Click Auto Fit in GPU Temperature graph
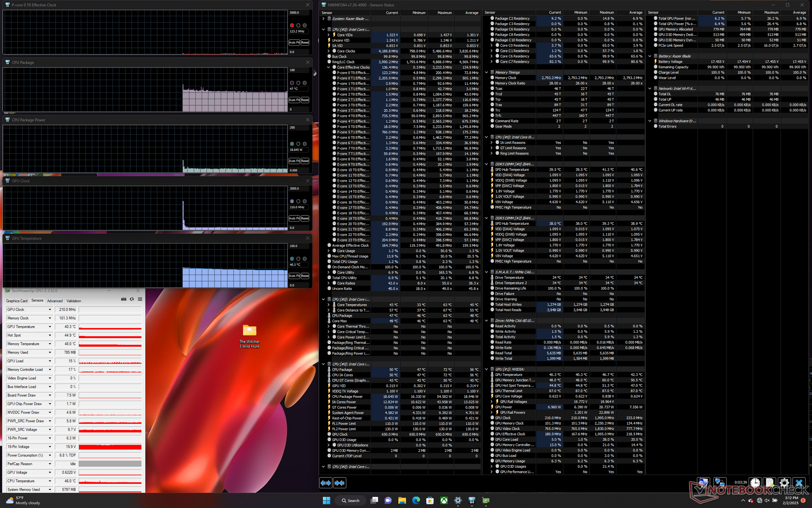This screenshot has width=812, height=508. (294, 276)
